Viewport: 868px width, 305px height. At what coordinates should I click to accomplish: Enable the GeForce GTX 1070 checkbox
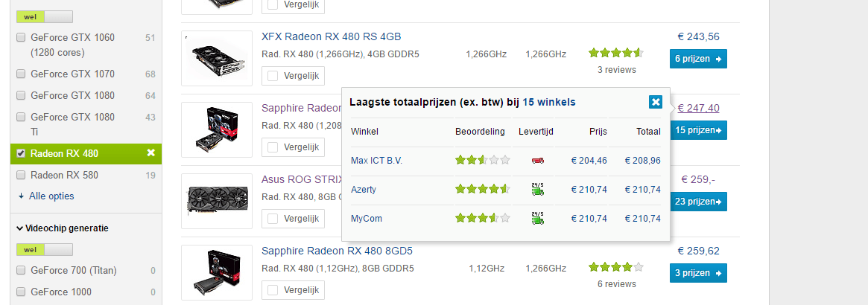point(21,74)
